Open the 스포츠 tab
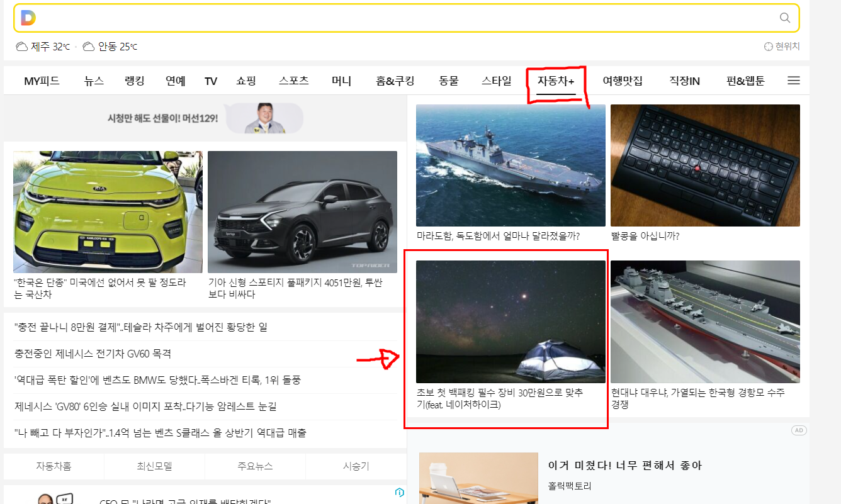The height and width of the screenshot is (504, 841). pos(294,81)
